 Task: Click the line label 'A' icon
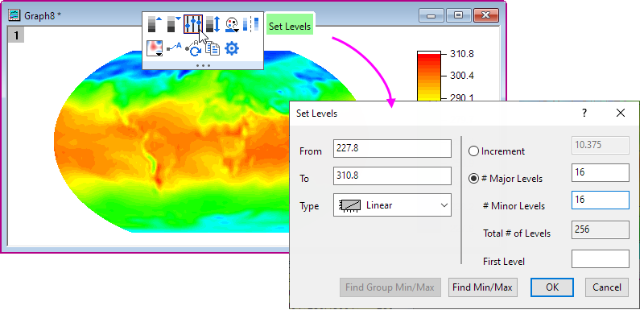[x=174, y=48]
